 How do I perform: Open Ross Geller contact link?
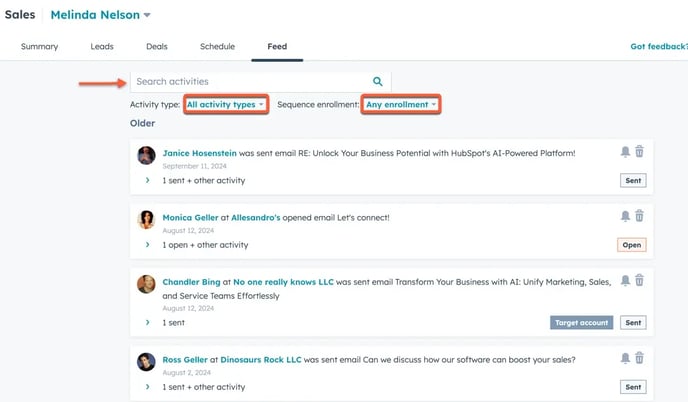coord(185,360)
